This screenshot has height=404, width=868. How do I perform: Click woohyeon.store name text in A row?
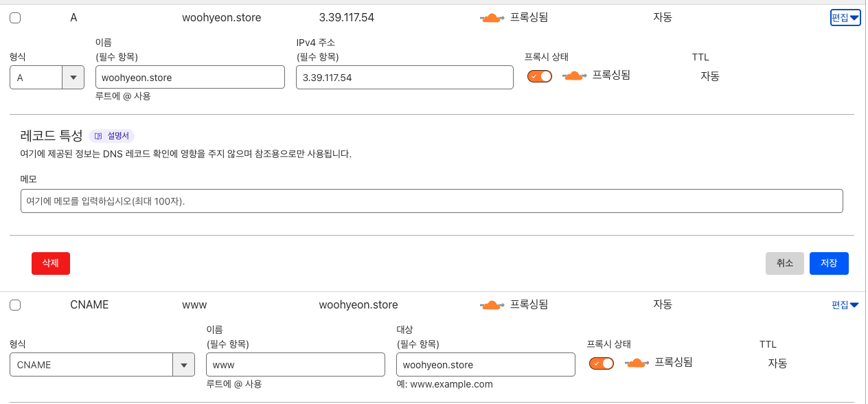(222, 18)
